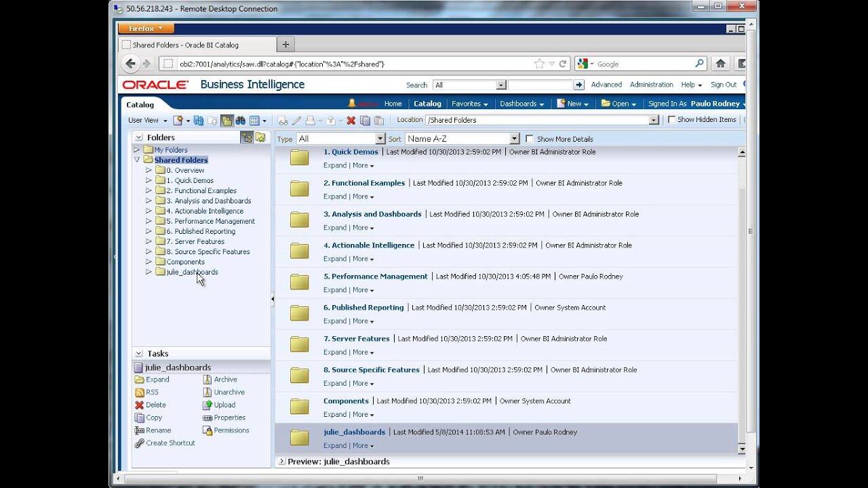Viewport: 868px width, 488px height.
Task: Open the Type filter dropdown
Action: tap(379, 138)
